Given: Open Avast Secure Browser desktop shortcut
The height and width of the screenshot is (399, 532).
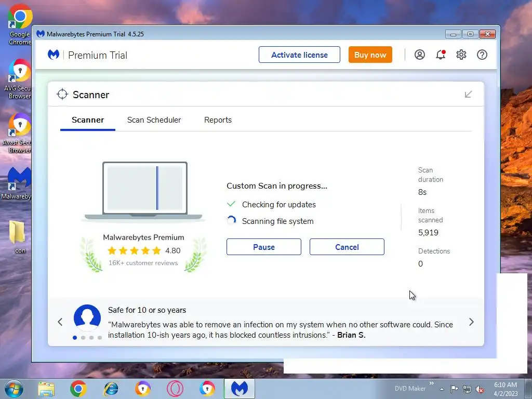Looking at the screenshot, I should 18,133.
